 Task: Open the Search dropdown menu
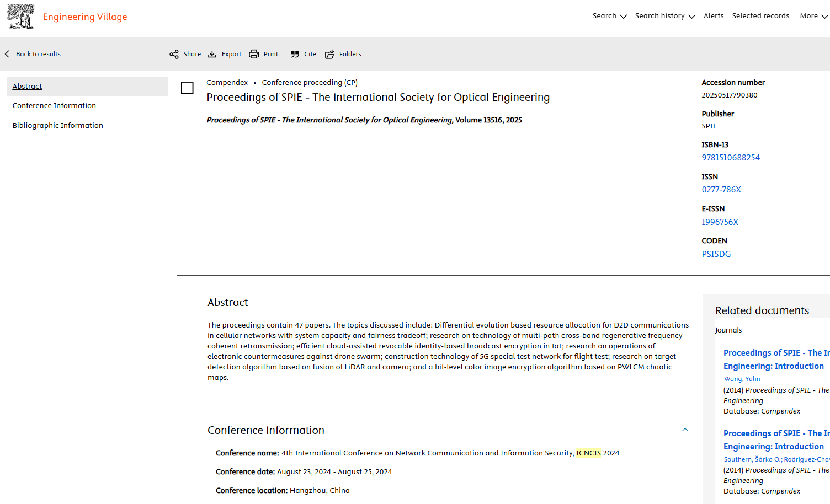[609, 16]
